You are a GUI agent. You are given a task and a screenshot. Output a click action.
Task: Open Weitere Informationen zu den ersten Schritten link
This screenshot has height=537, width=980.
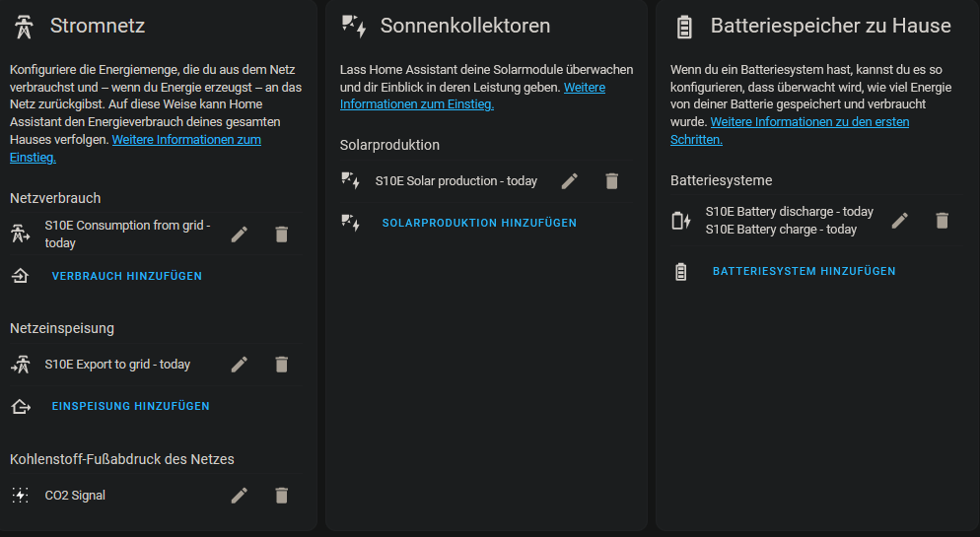click(790, 130)
